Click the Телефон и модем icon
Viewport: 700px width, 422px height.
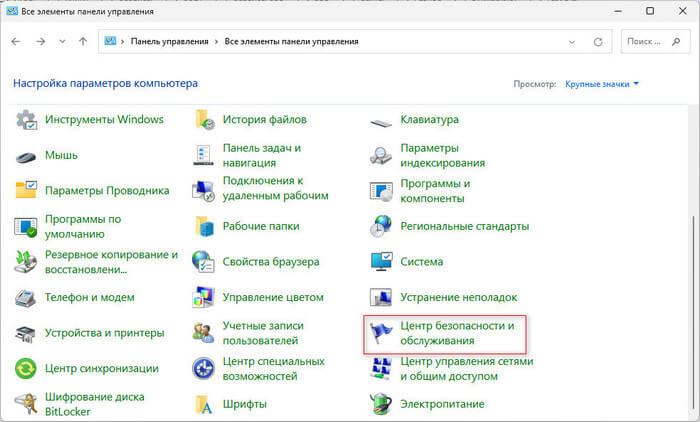(27, 297)
